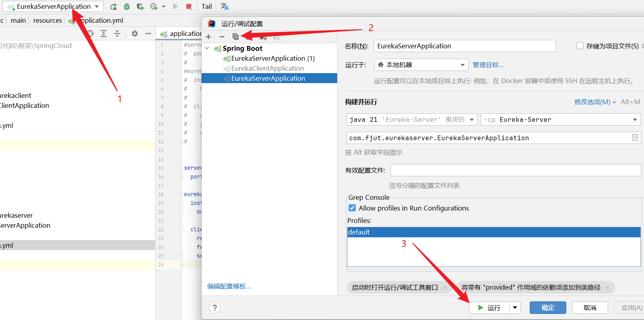This screenshot has width=644, height=320.
Task: Click the 运行 button
Action: click(x=489, y=308)
